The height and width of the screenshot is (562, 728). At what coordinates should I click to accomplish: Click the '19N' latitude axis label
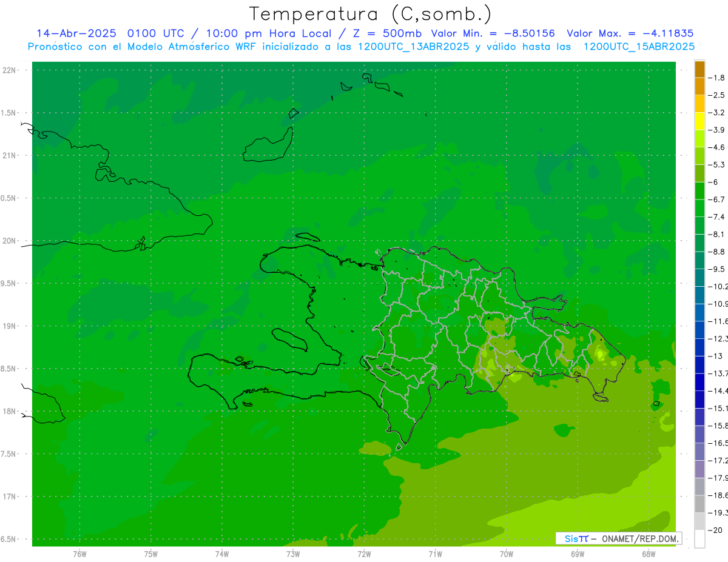coord(9,326)
